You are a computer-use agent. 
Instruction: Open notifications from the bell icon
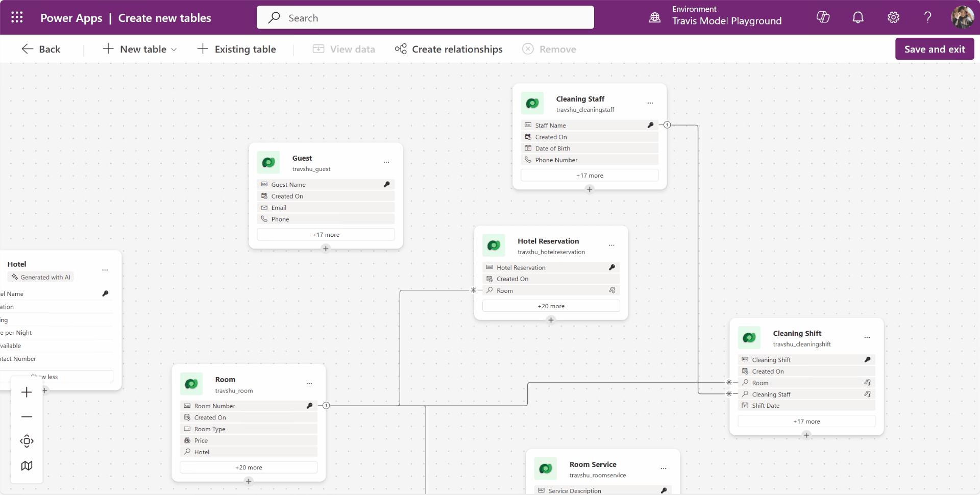tap(857, 17)
